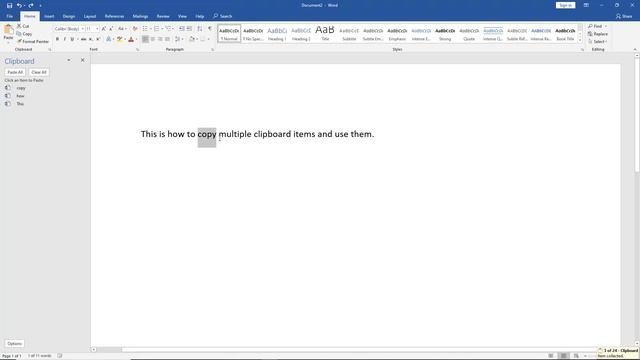Decrease font size with Shrink Font

(111, 29)
